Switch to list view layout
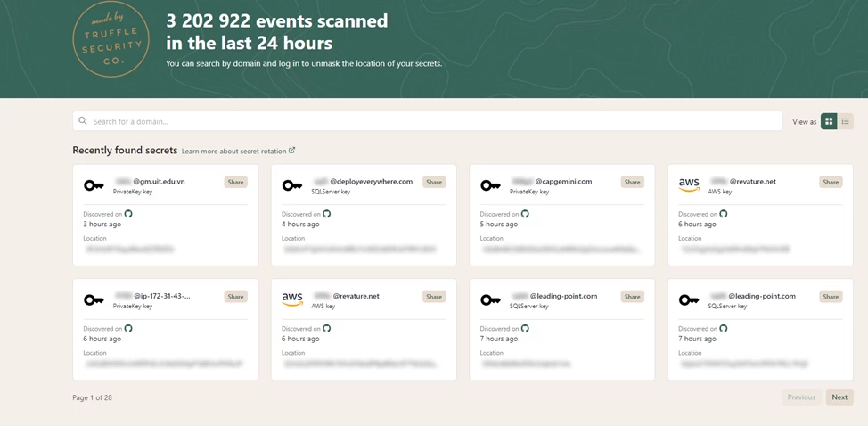Image resolution: width=868 pixels, height=426 pixels. (x=845, y=121)
